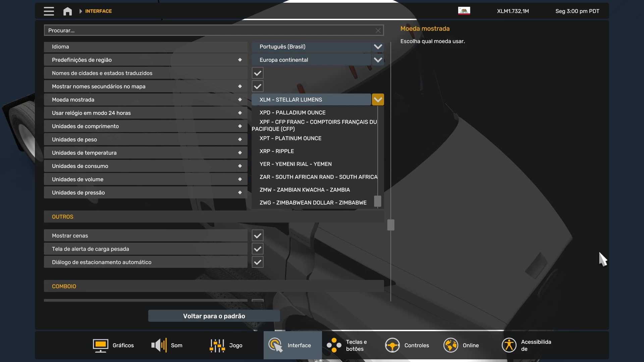Click the home icon in top bar
The image size is (644, 362).
[67, 11]
